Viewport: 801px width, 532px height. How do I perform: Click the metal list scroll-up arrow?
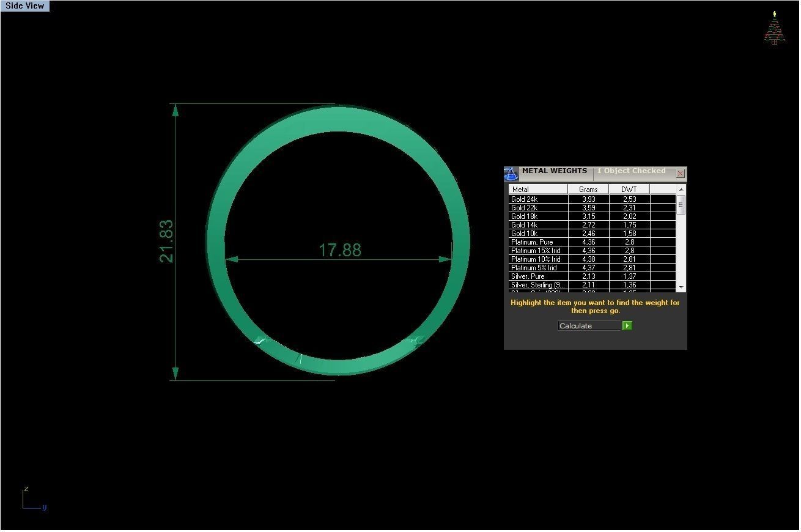click(681, 190)
